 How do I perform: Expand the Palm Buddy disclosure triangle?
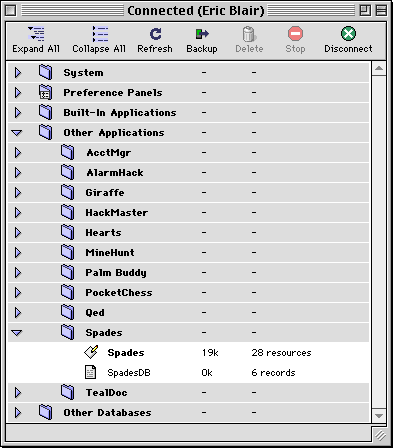(x=18, y=272)
